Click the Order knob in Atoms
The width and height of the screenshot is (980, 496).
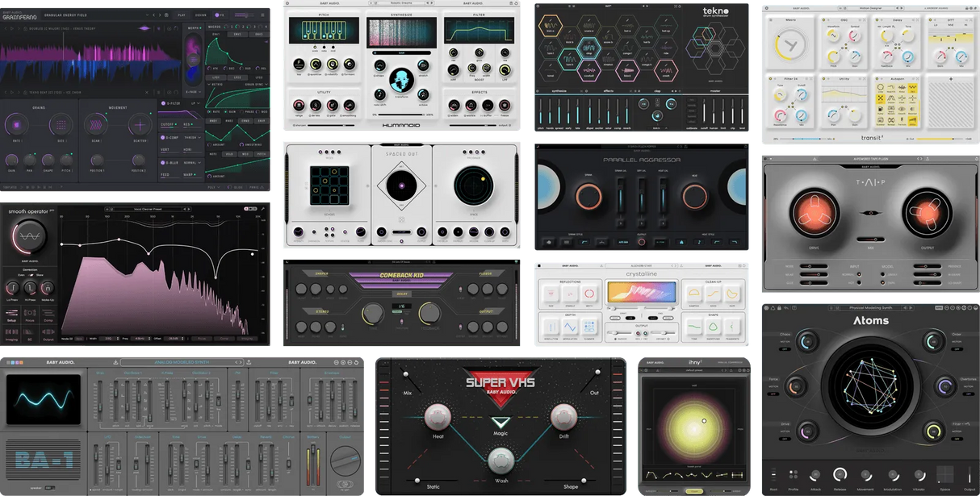pos(935,342)
